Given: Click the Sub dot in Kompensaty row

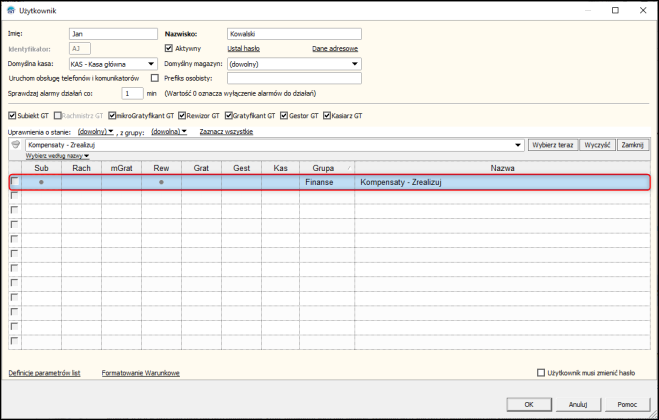Looking at the screenshot, I should pos(41,182).
